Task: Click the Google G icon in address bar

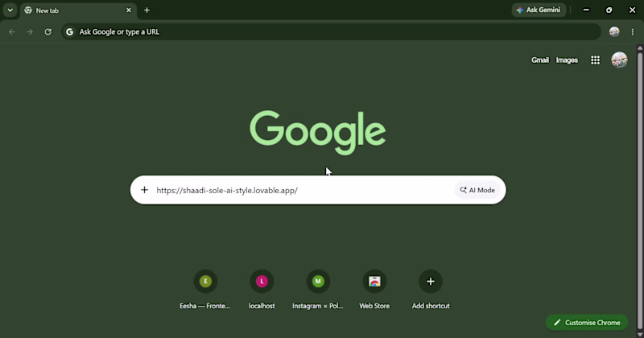Action: click(70, 31)
